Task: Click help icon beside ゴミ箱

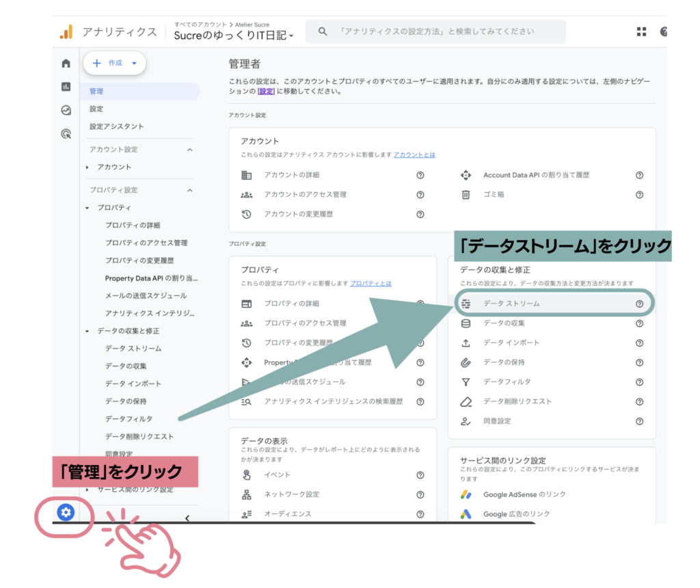Action: (639, 195)
